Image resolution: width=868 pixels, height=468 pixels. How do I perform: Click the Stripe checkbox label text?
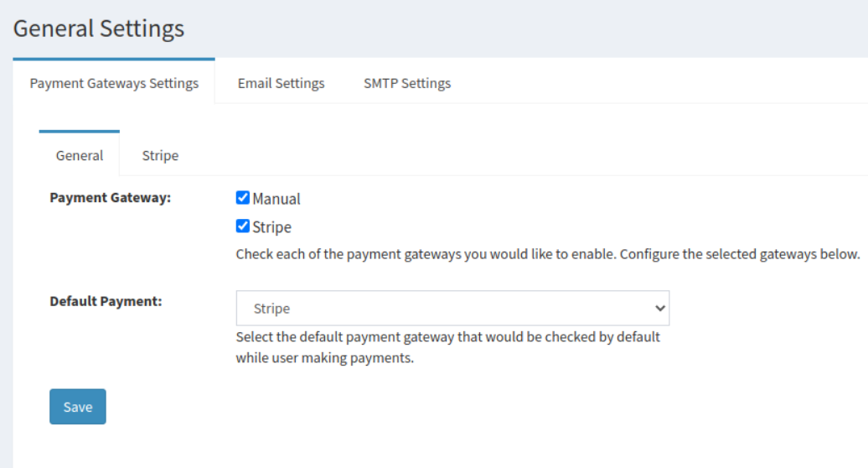click(272, 227)
